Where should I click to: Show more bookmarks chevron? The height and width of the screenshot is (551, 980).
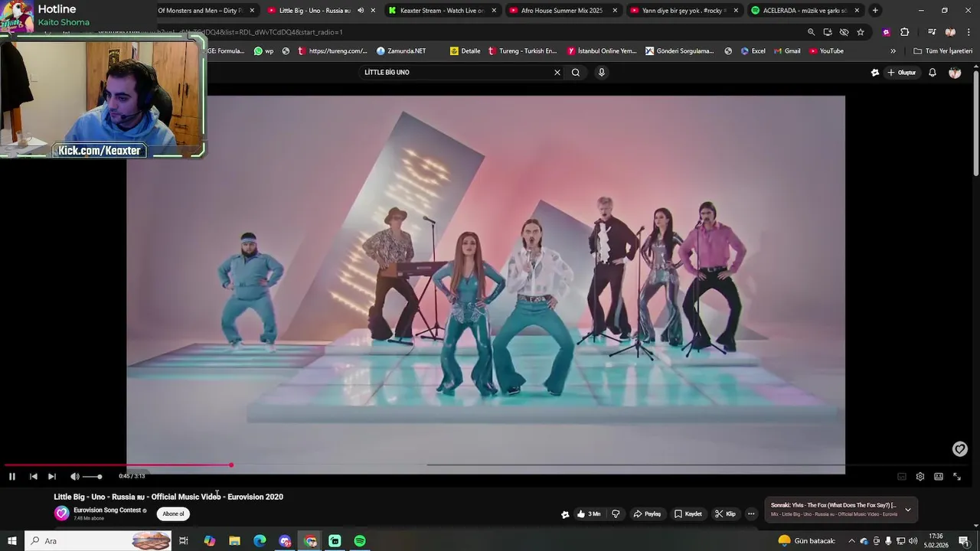893,51
